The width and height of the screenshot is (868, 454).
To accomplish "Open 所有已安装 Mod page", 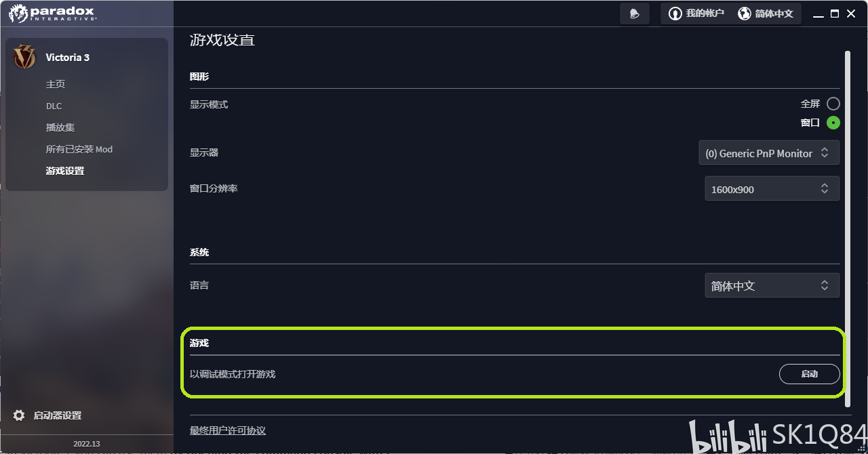I will tap(79, 149).
